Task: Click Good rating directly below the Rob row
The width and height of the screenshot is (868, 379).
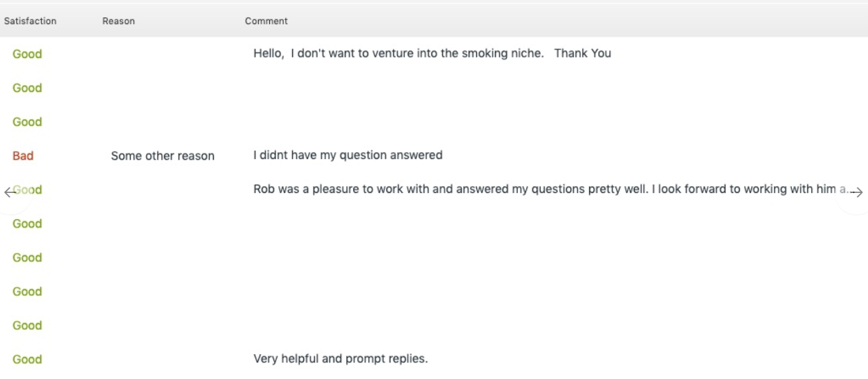Action: pos(27,223)
